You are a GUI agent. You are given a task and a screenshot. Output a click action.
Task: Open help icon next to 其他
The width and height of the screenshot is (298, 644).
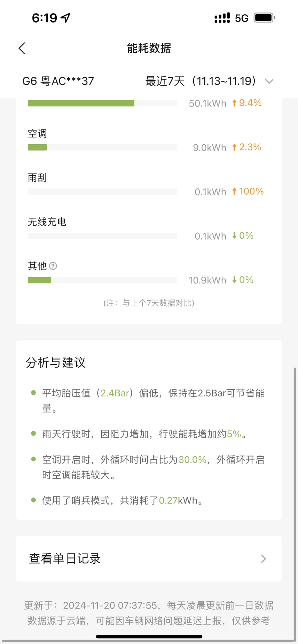click(53, 266)
